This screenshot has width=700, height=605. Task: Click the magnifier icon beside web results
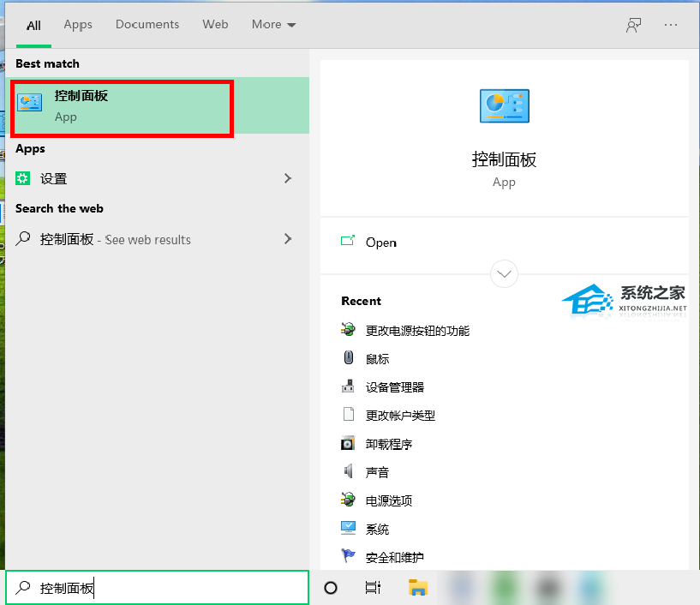[x=23, y=238]
